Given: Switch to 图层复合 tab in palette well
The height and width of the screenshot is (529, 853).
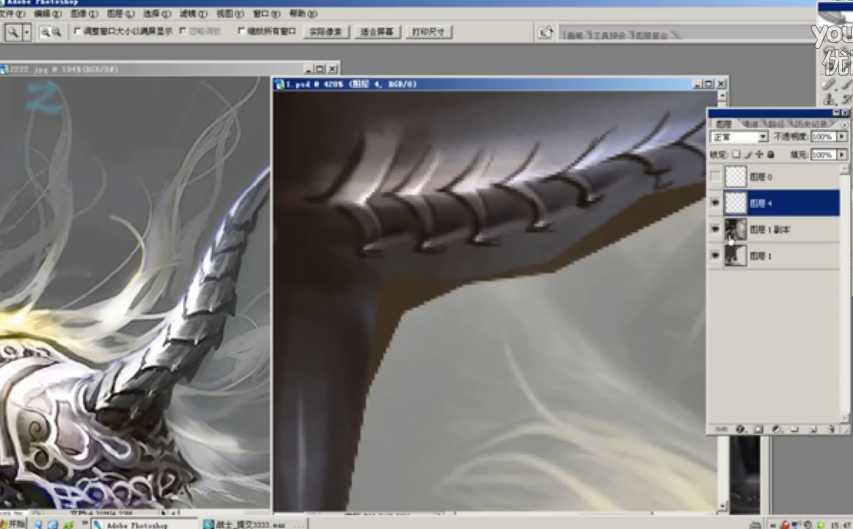Looking at the screenshot, I should pos(652,35).
